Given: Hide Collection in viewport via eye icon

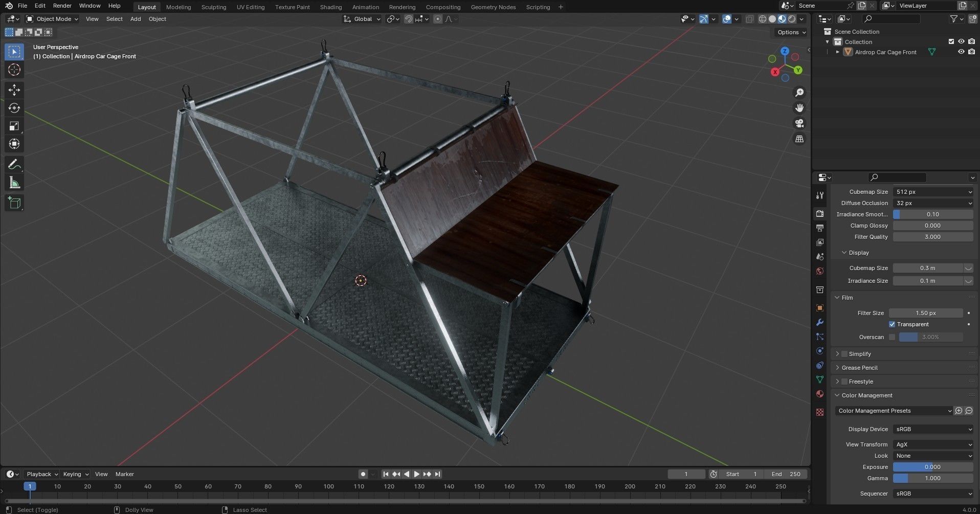Looking at the screenshot, I should (x=961, y=41).
